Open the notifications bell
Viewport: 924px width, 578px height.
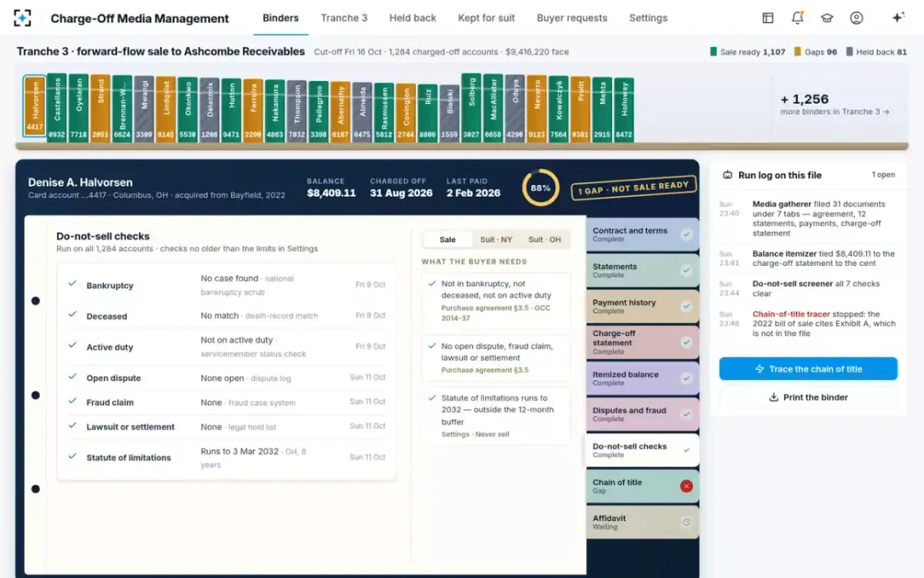(x=797, y=18)
